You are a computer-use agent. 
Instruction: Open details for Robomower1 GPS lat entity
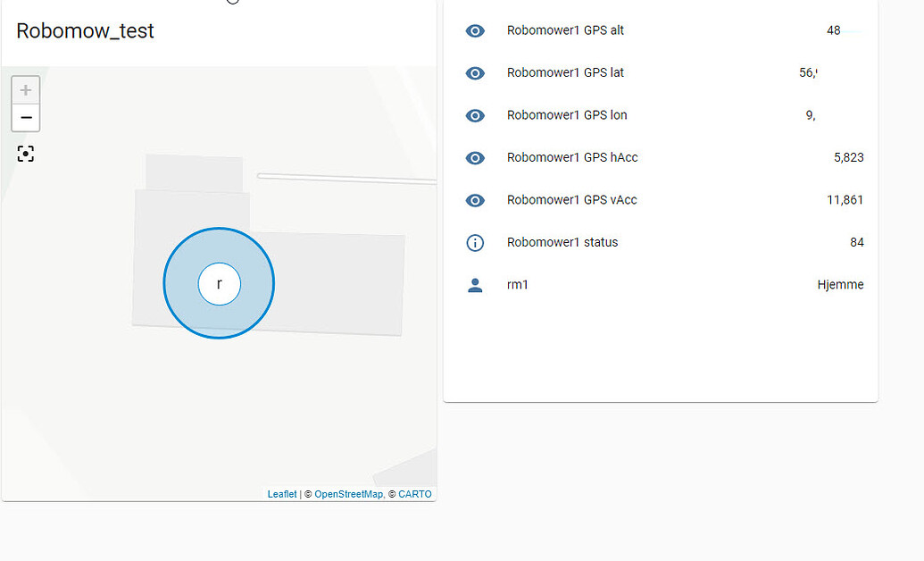point(563,72)
